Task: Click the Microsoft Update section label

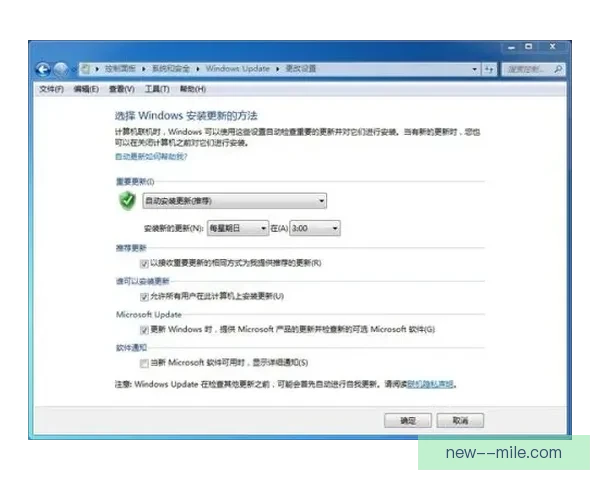Action: pyautogui.click(x=149, y=315)
